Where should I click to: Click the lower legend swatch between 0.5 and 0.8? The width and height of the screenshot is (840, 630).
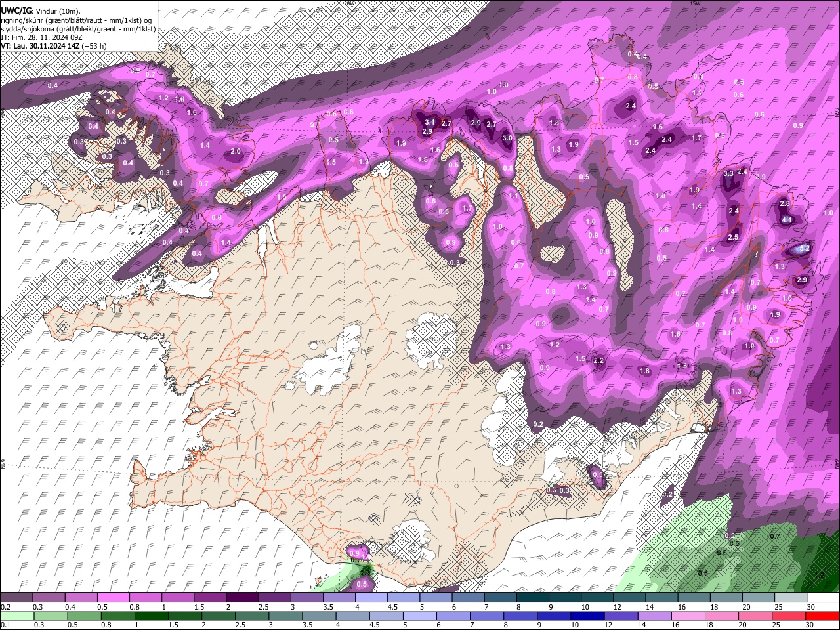coord(84,616)
